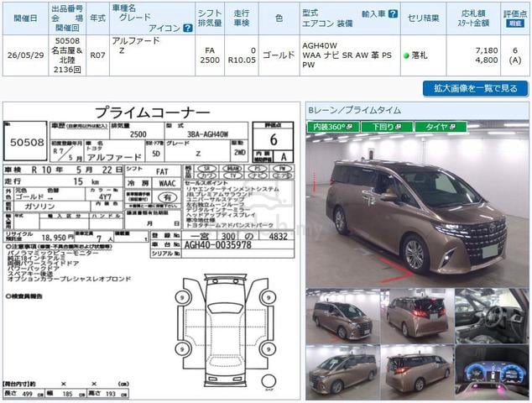Click date 26/05/29 cell
Viewport: 532px width, 403px height.
[25, 55]
